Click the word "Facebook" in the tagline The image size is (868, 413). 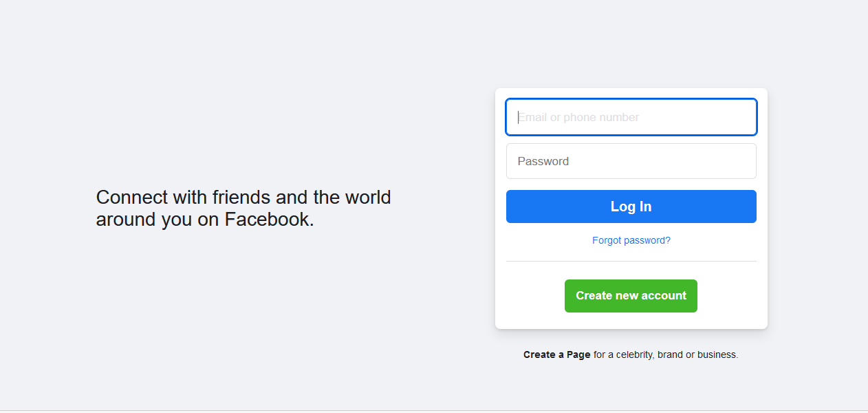click(267, 220)
